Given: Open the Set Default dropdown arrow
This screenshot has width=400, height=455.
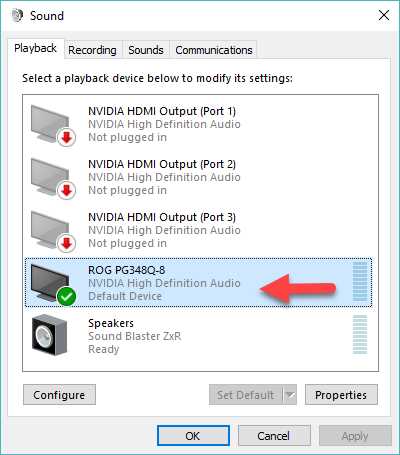Looking at the screenshot, I should (x=290, y=395).
